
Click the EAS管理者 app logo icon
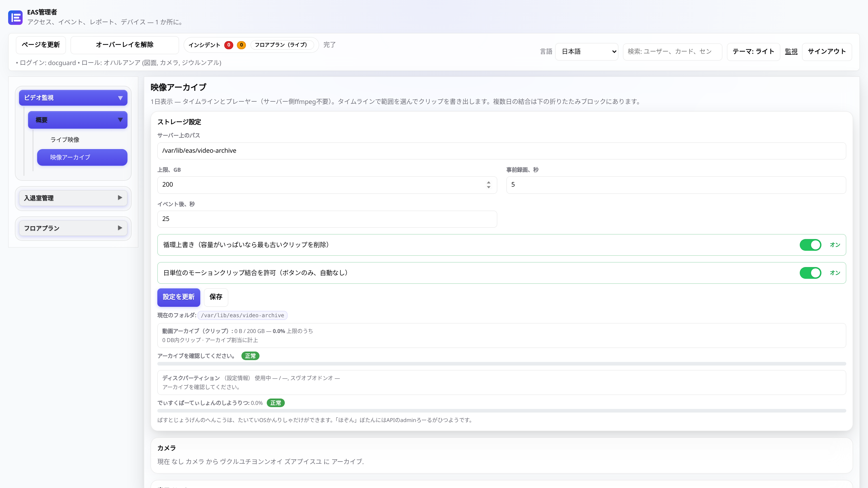15,18
